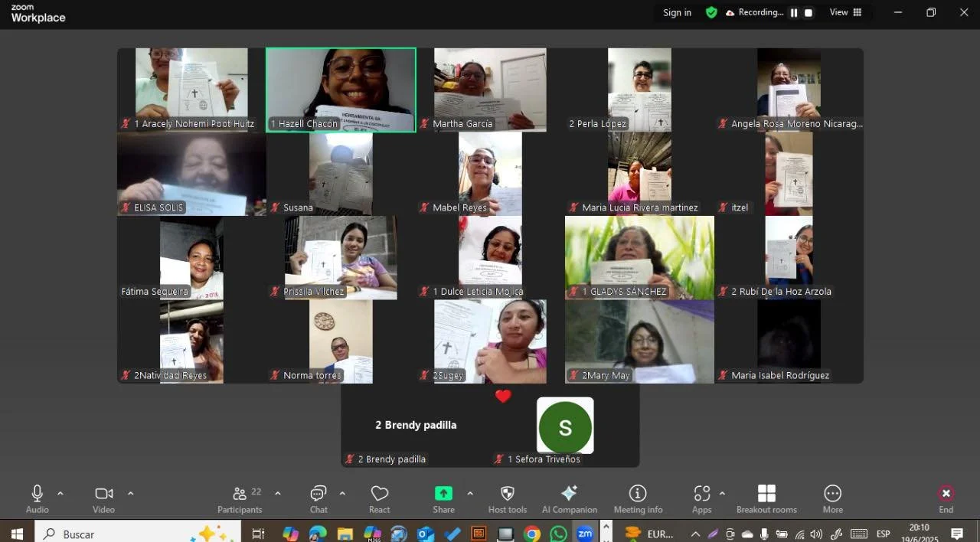Click muted mic icon beside Susana
This screenshot has width=980, height=542.
coord(276,207)
